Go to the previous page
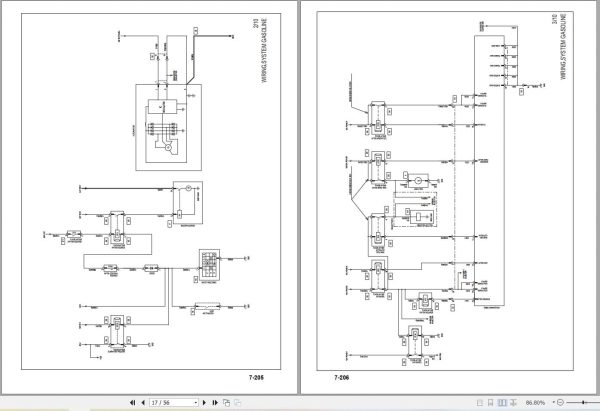Image resolution: width=600 pixels, height=411 pixels. tap(143, 403)
